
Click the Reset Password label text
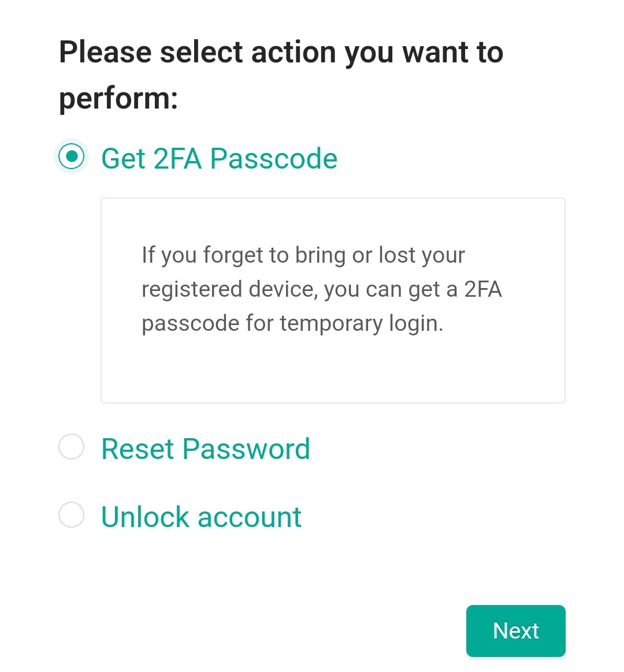tap(205, 449)
